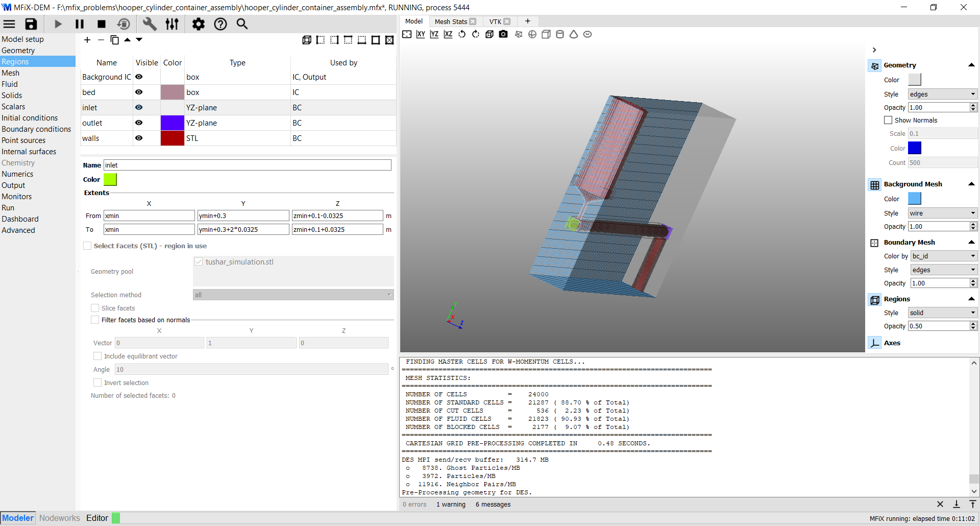
Task: Hide the walls region visibility
Action: [x=139, y=138]
